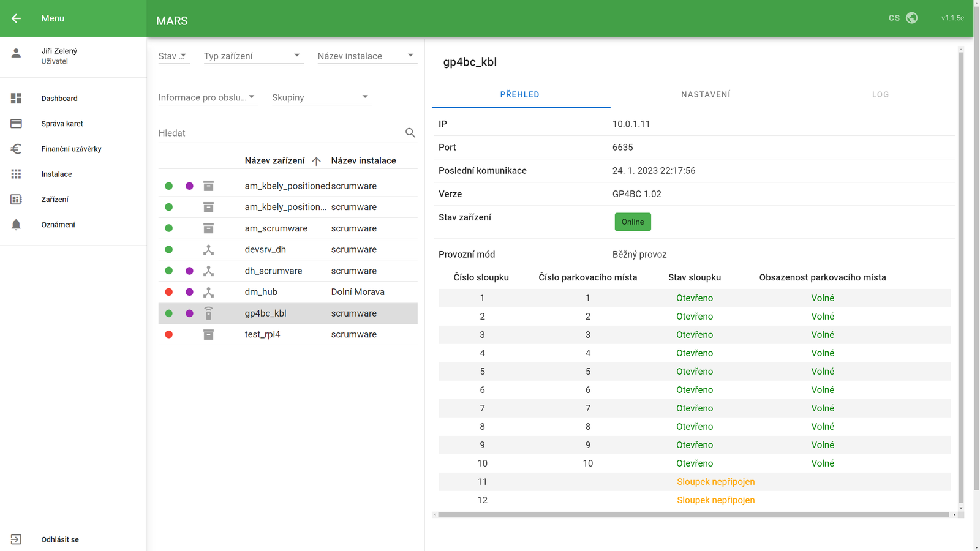Screen dimensions: 980x551
Task: Open Správa karet card management
Action: coord(61,124)
